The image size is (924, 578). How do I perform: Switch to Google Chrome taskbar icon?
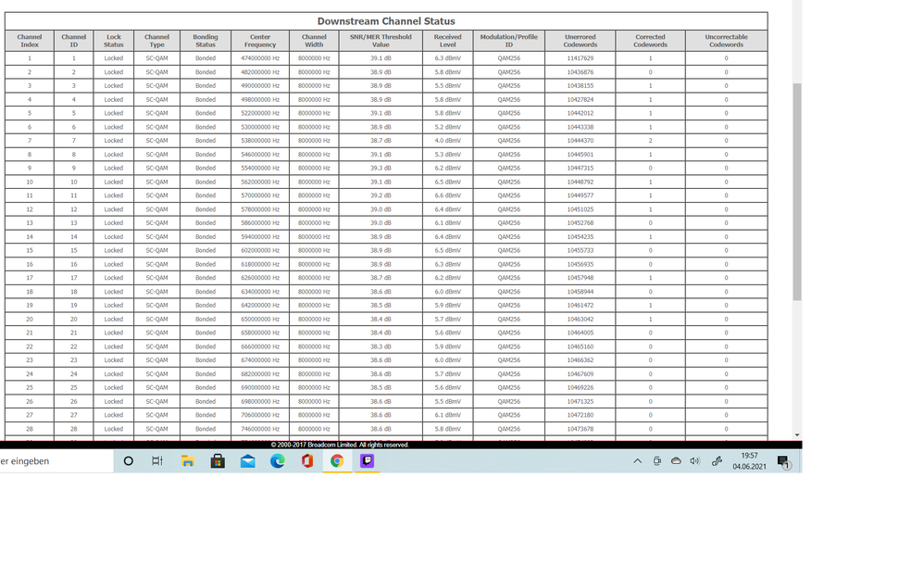click(x=337, y=461)
